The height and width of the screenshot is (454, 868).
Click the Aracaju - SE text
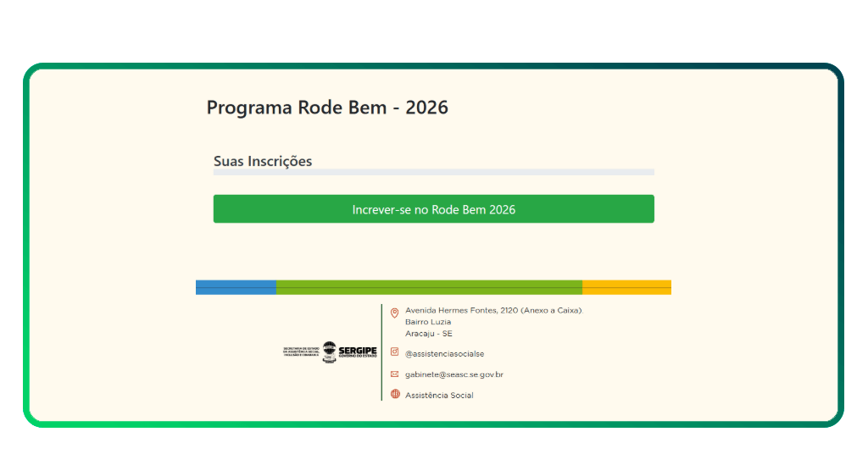pyautogui.click(x=428, y=334)
